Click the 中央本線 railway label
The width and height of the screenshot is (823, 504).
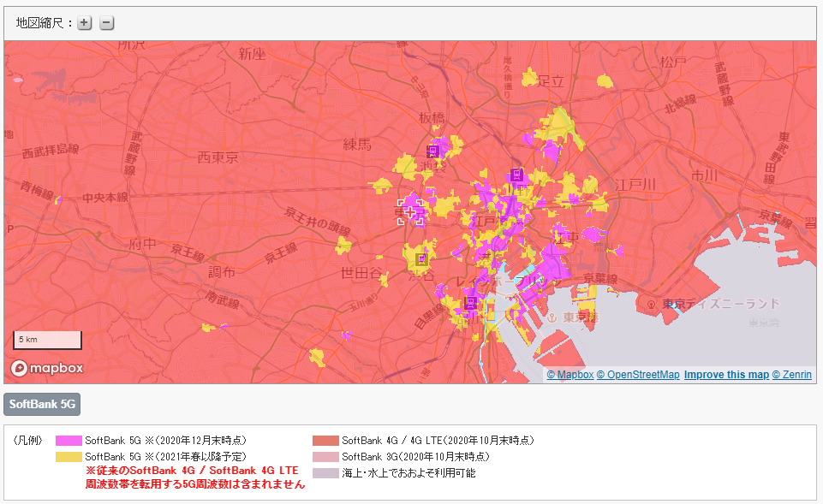click(x=105, y=198)
